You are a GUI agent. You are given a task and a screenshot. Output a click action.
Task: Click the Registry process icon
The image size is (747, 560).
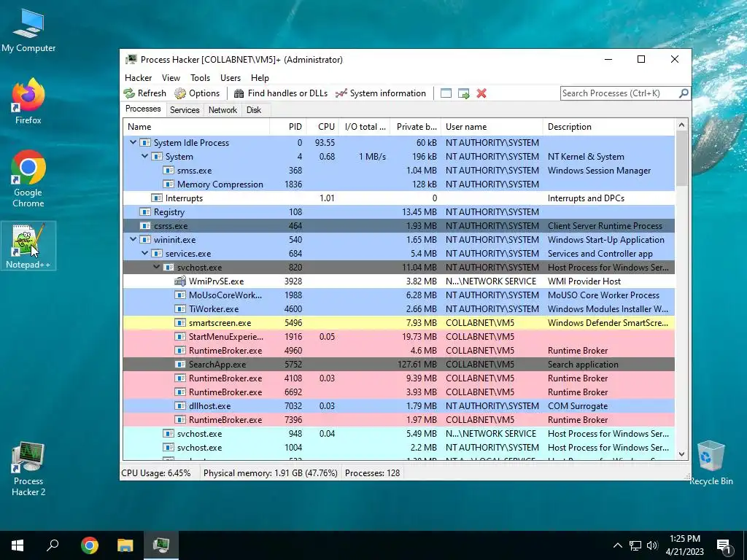(x=145, y=212)
